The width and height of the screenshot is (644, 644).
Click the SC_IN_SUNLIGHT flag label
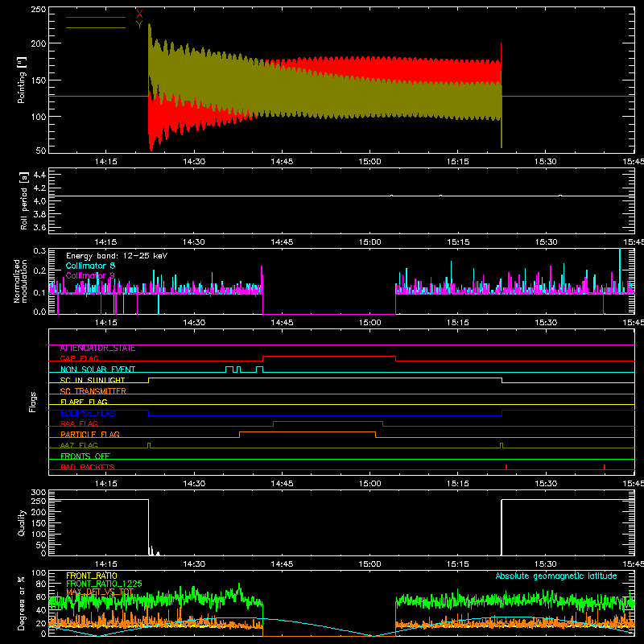93,380
